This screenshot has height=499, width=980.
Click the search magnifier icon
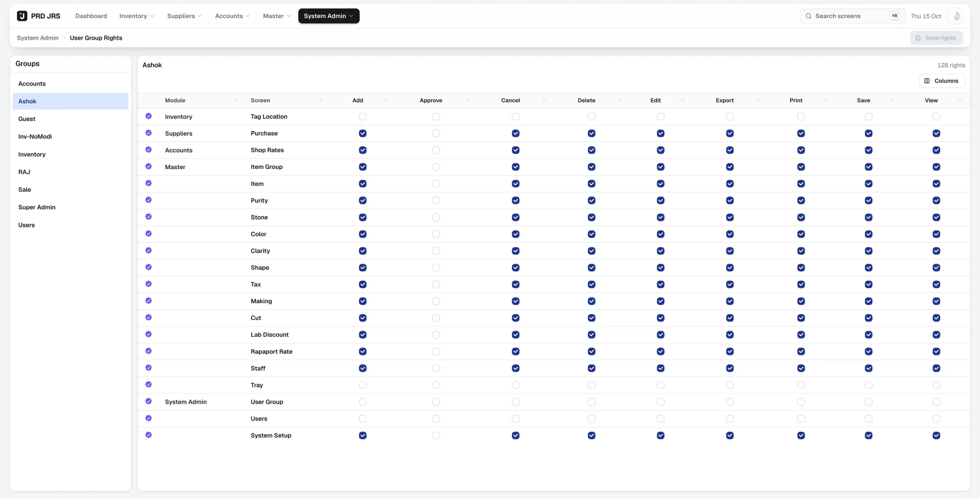click(808, 16)
